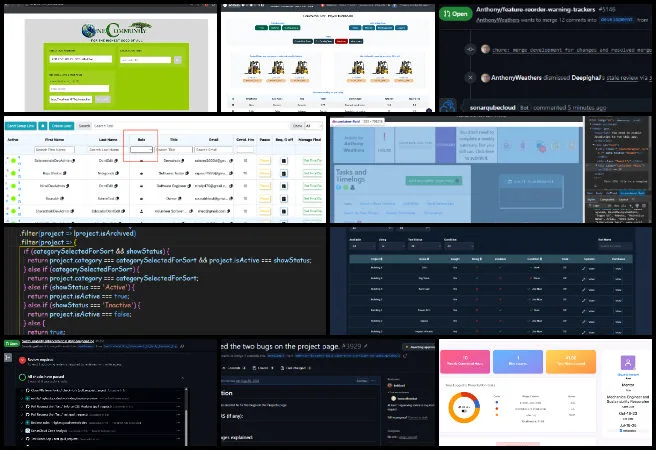The height and width of the screenshot is (450, 656).
Task: Click the small gray button beside the right input in green form
Action: point(178,60)
